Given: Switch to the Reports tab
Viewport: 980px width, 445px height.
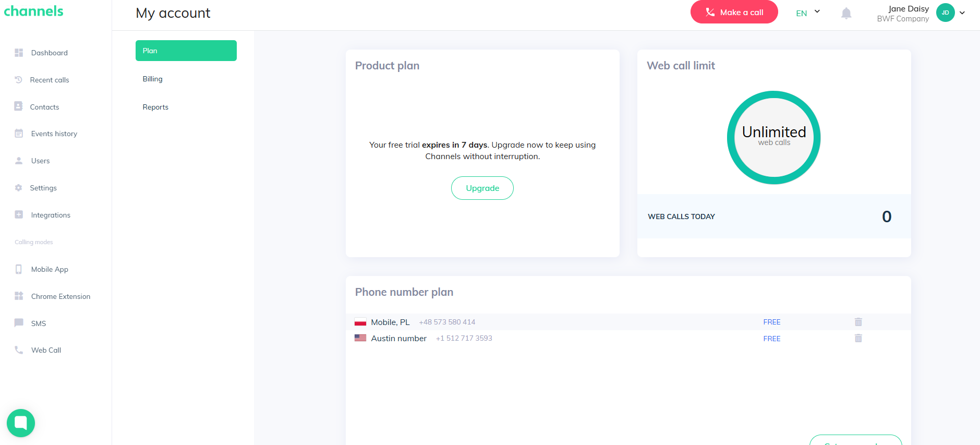Looking at the screenshot, I should click(155, 107).
